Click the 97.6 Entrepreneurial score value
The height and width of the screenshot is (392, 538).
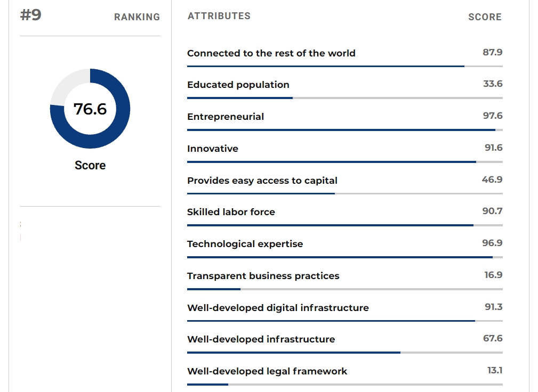pyautogui.click(x=493, y=116)
